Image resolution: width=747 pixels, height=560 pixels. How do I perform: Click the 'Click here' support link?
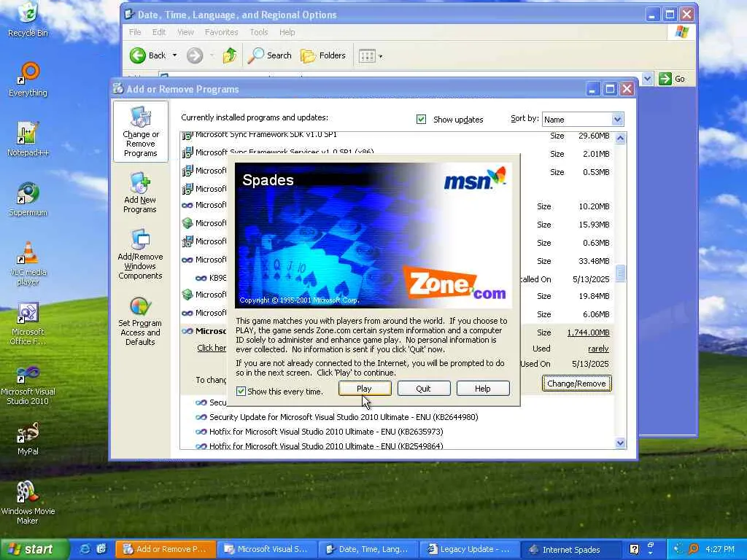pos(212,348)
